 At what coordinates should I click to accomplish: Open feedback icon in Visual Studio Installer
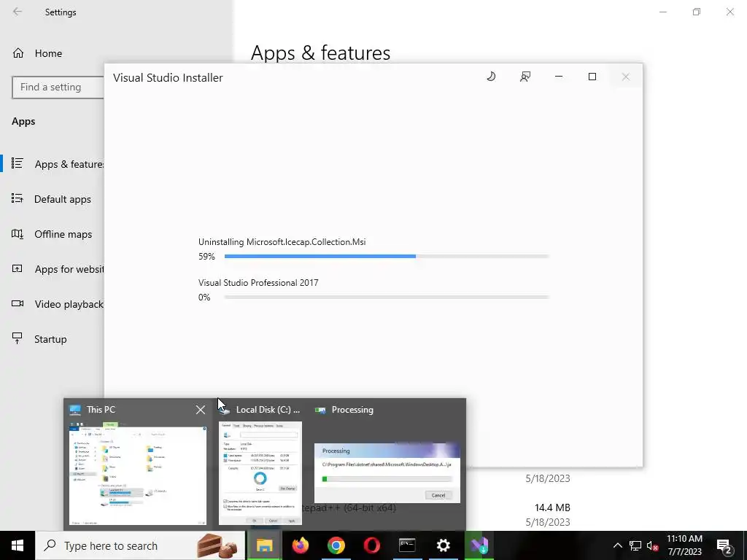coord(525,77)
